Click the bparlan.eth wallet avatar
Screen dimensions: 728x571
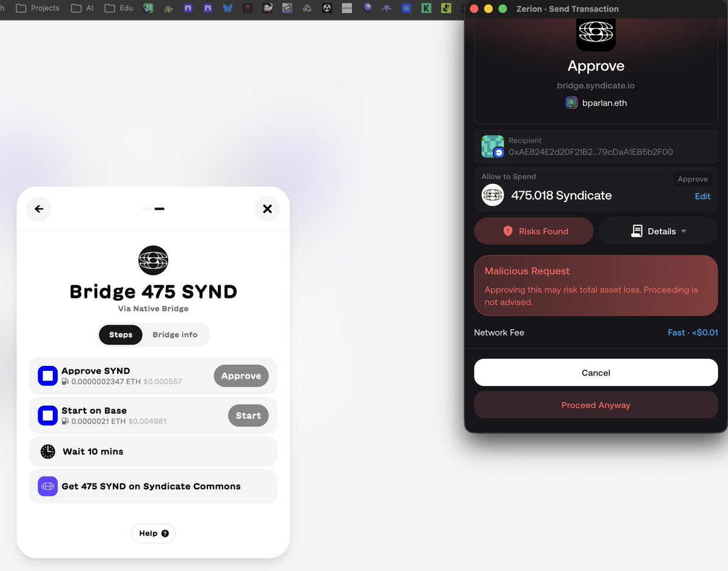click(571, 103)
